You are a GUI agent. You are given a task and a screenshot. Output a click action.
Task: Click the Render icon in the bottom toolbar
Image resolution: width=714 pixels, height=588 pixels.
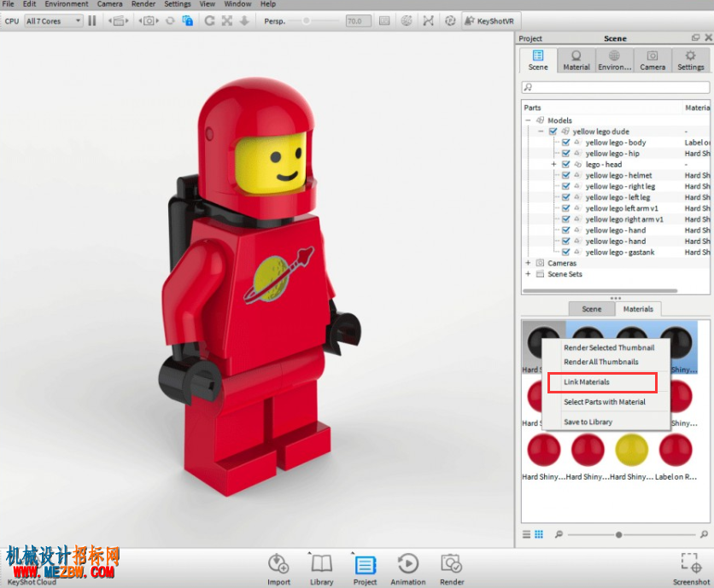452,569
